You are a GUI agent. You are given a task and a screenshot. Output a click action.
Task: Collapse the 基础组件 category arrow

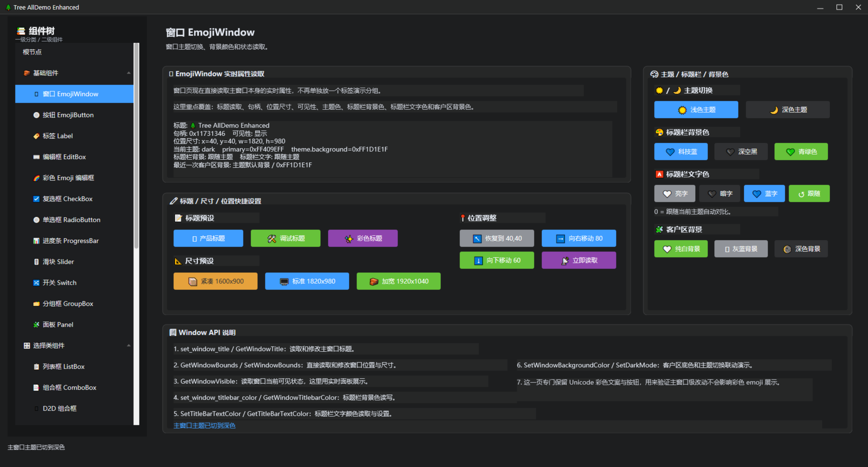[x=129, y=73]
